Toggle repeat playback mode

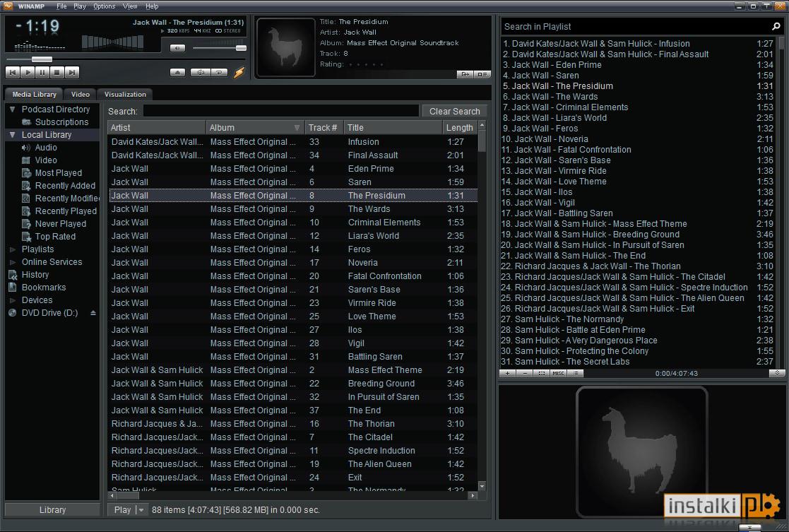(220, 73)
